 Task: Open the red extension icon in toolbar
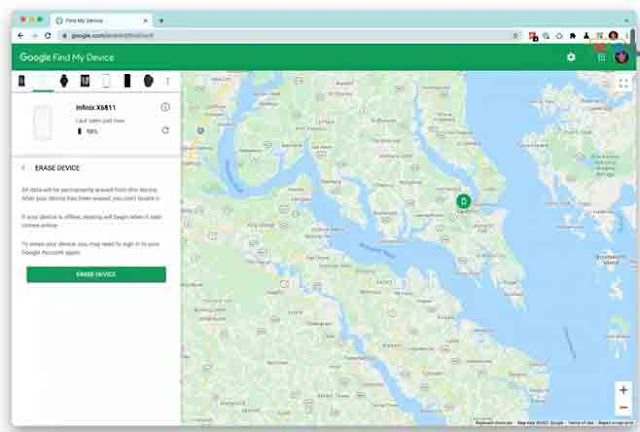533,36
